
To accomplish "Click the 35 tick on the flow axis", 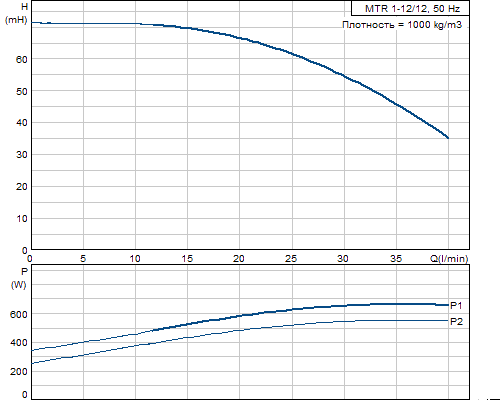I will 396,258.
